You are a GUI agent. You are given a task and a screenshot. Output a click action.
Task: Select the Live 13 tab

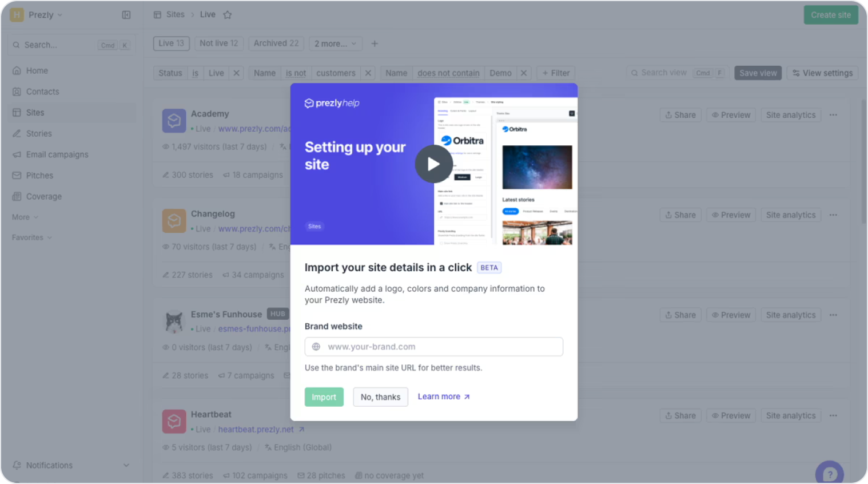click(171, 43)
